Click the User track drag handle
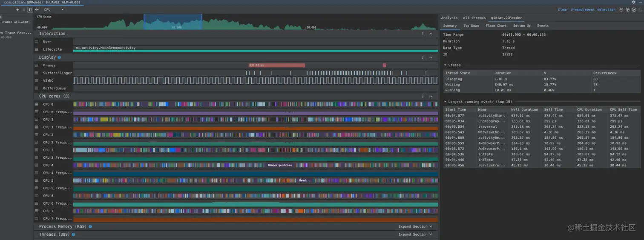This screenshot has width=644, height=240. 37,42
